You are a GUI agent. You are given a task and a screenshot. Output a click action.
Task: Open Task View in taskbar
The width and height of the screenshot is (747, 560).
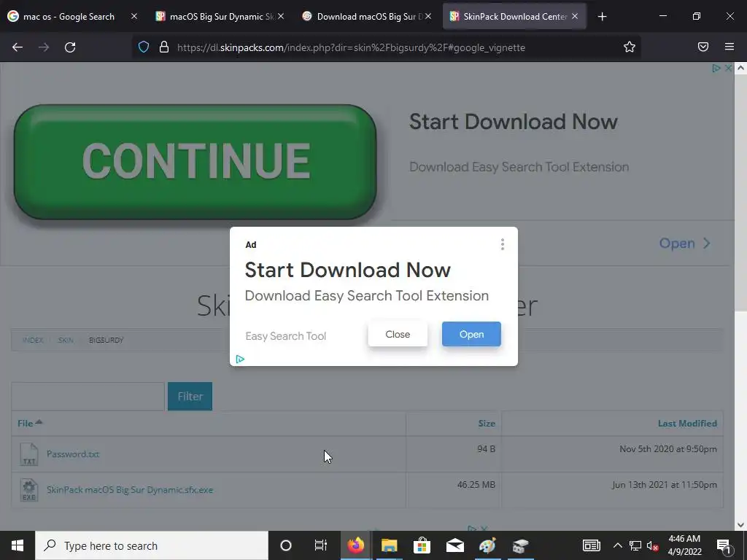click(x=321, y=545)
